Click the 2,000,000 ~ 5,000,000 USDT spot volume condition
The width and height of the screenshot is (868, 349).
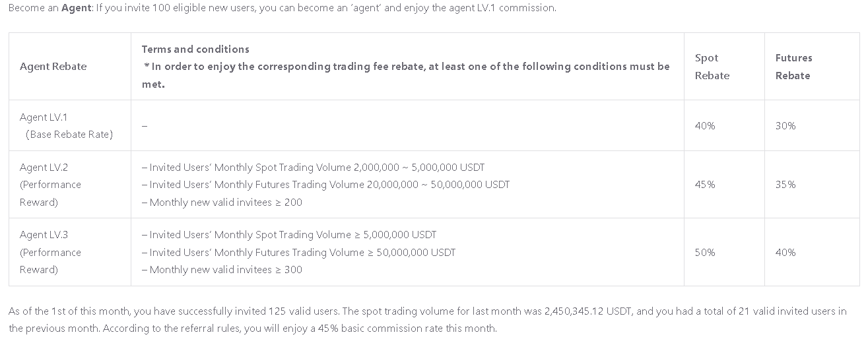coord(314,168)
